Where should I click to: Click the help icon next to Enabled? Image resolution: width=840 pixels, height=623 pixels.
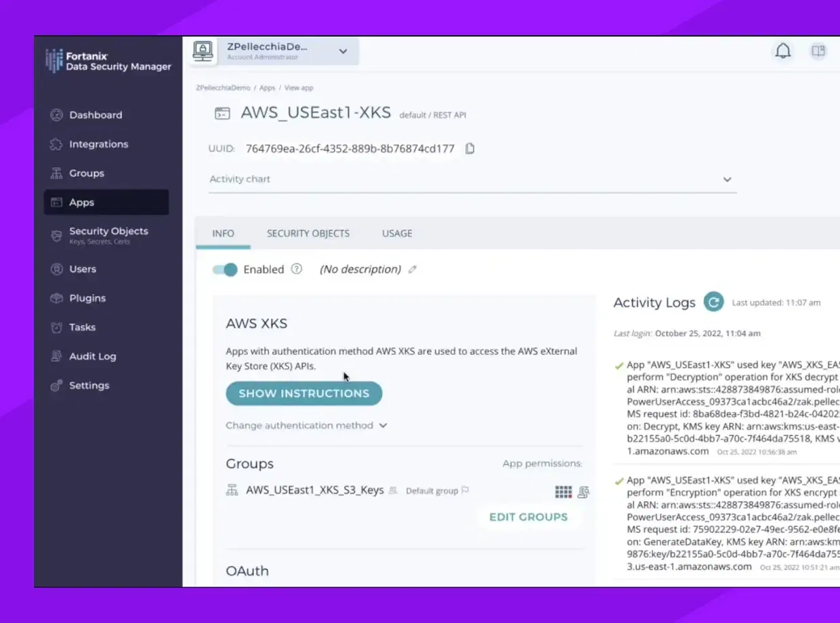coord(297,269)
